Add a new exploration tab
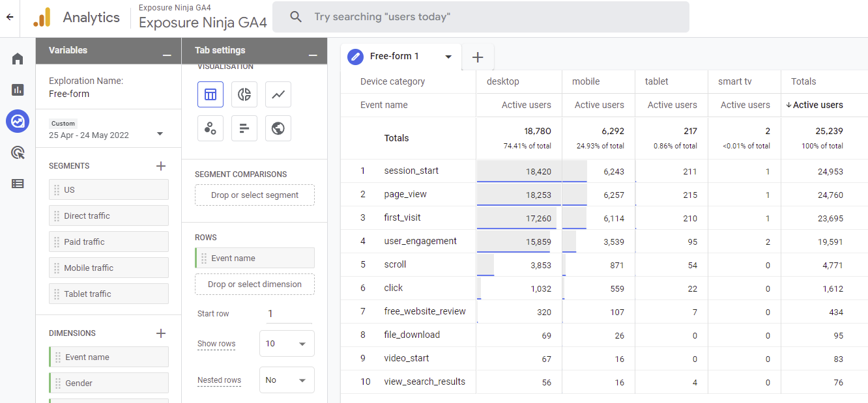Image resolution: width=868 pixels, height=403 pixels. pos(478,57)
